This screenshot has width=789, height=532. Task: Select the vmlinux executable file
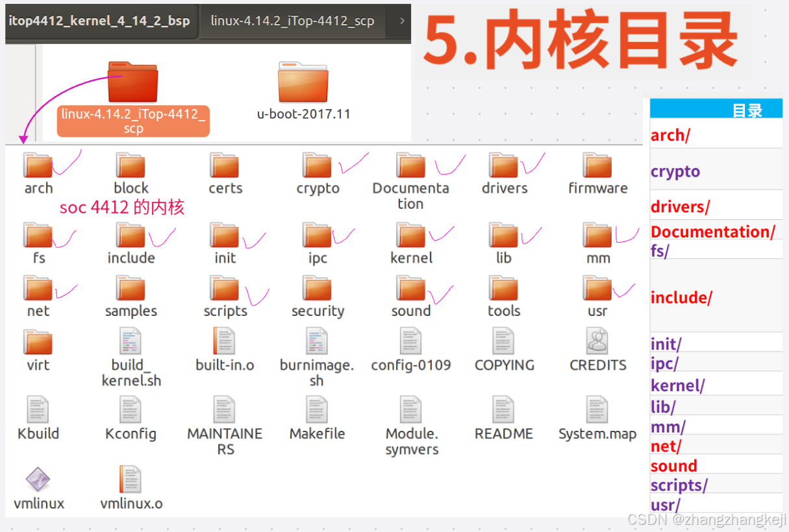(x=38, y=479)
